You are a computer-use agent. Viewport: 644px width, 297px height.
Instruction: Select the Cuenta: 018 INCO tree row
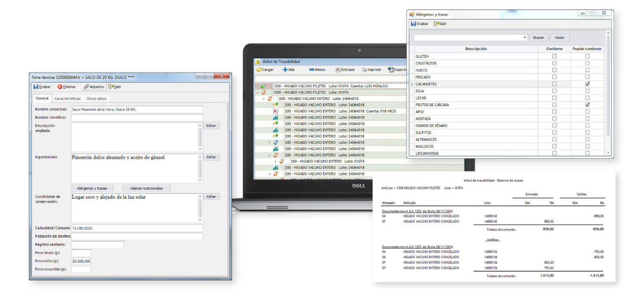[x=340, y=111]
